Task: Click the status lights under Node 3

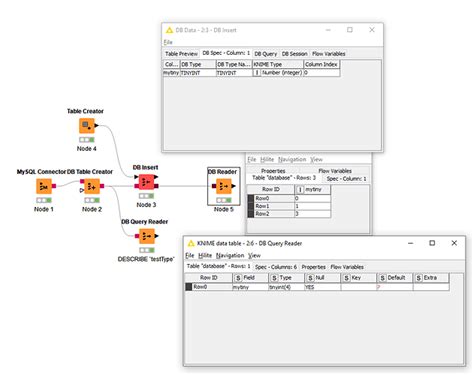Action: coord(146,196)
